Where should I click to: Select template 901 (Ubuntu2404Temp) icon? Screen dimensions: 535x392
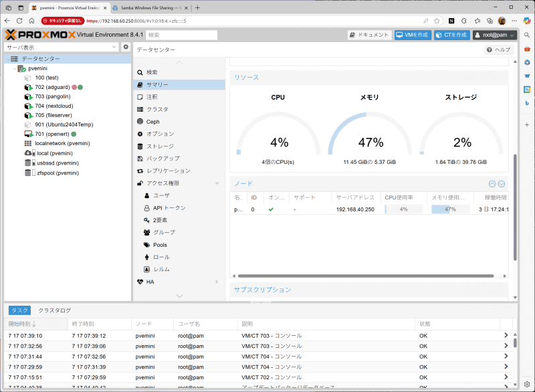click(27, 125)
